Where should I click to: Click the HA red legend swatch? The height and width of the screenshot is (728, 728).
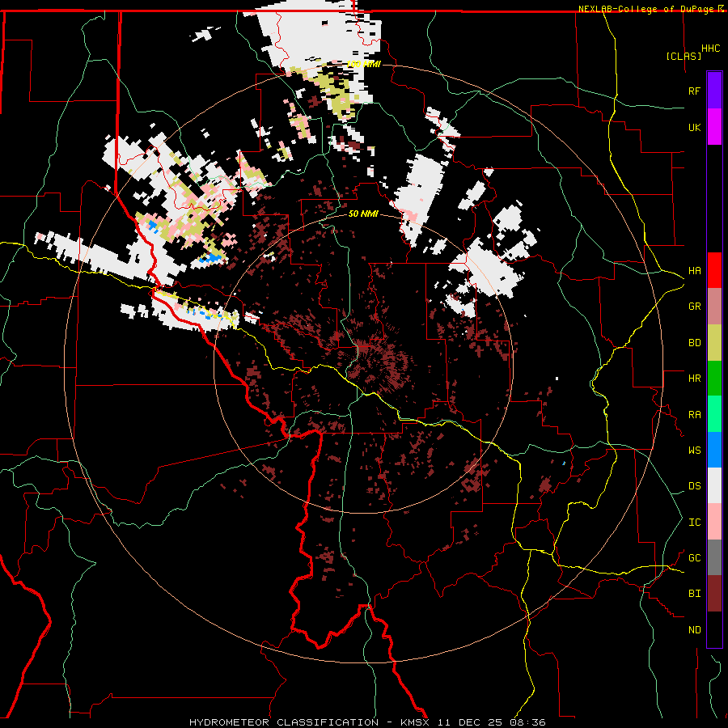(x=714, y=270)
